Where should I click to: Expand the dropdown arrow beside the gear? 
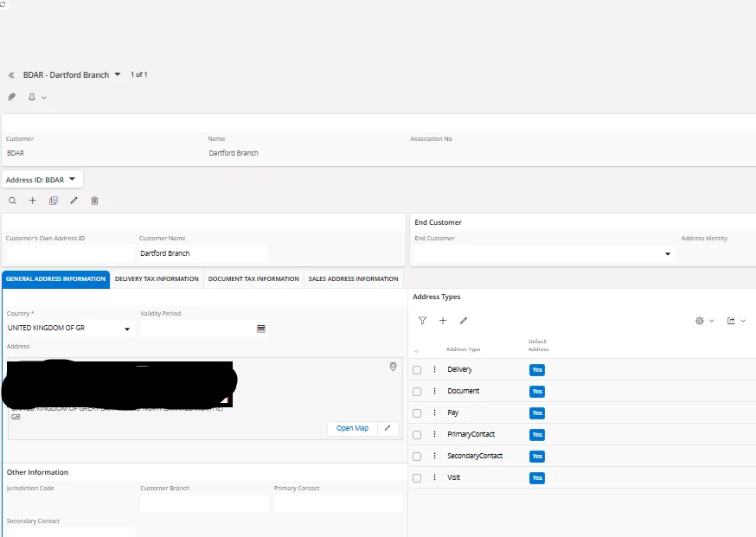pos(712,321)
